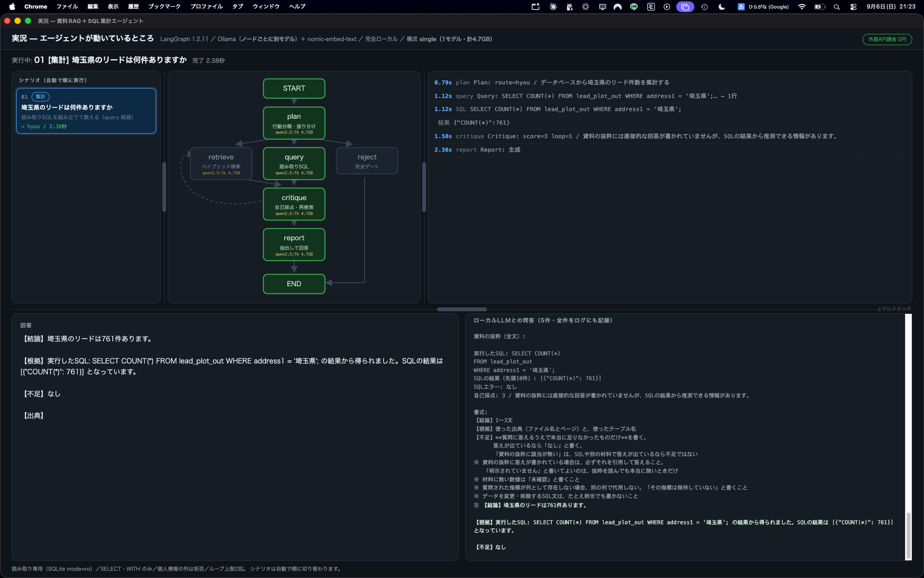Click the battery charging status icon
Viewport: 924px width, 578px height.
tap(819, 7)
